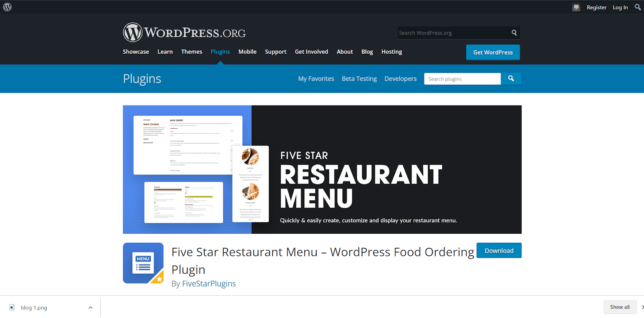Click the admin bar search magnifier icon
This screenshot has height=318, width=644.
(x=637, y=7)
